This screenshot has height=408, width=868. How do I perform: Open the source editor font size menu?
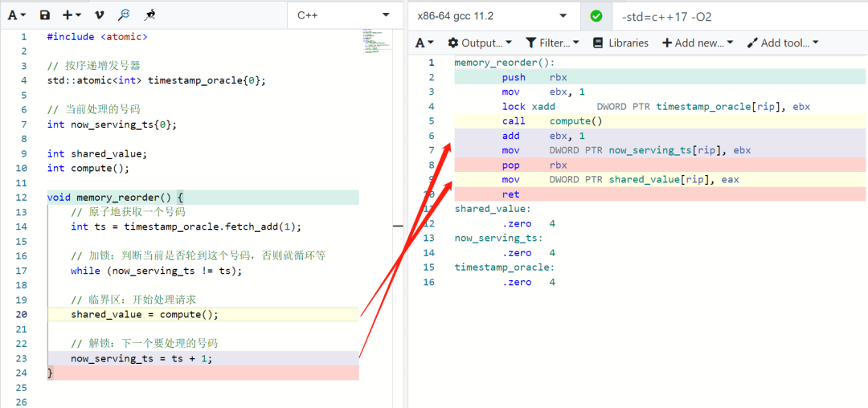[x=17, y=15]
